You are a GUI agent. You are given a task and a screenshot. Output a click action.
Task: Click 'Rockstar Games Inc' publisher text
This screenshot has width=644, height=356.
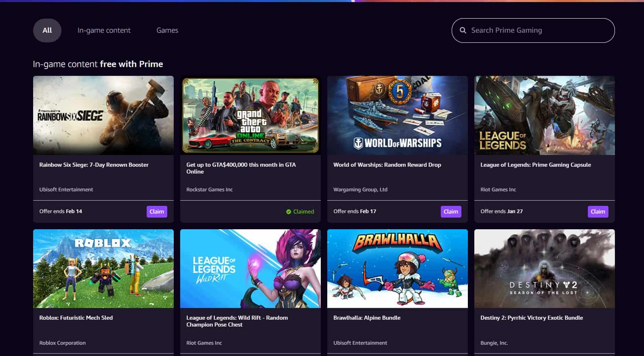(209, 189)
